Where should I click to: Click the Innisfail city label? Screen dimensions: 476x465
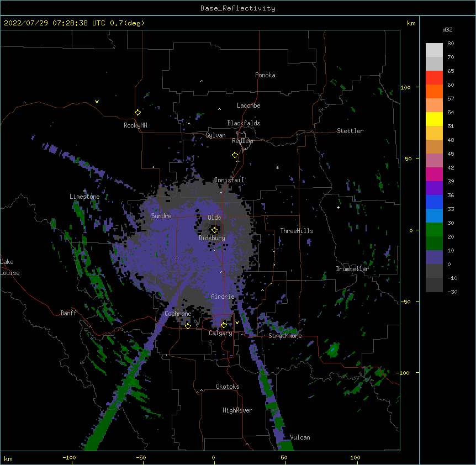pos(229,180)
